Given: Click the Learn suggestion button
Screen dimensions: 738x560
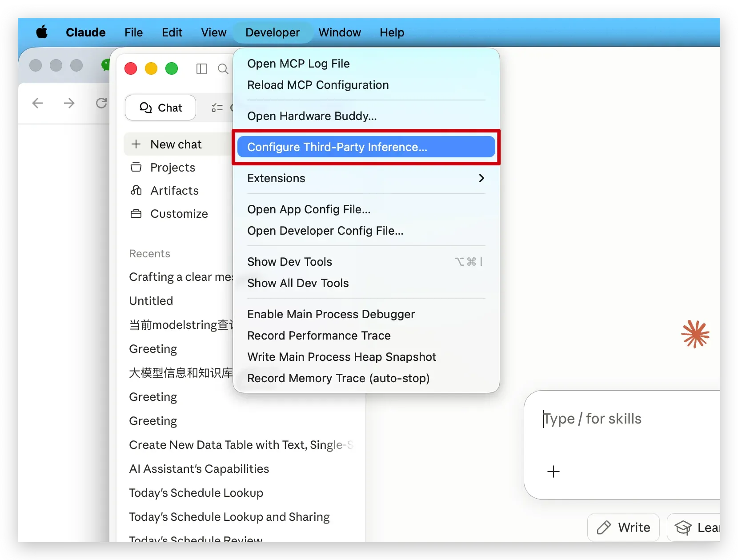Looking at the screenshot, I should [x=694, y=528].
